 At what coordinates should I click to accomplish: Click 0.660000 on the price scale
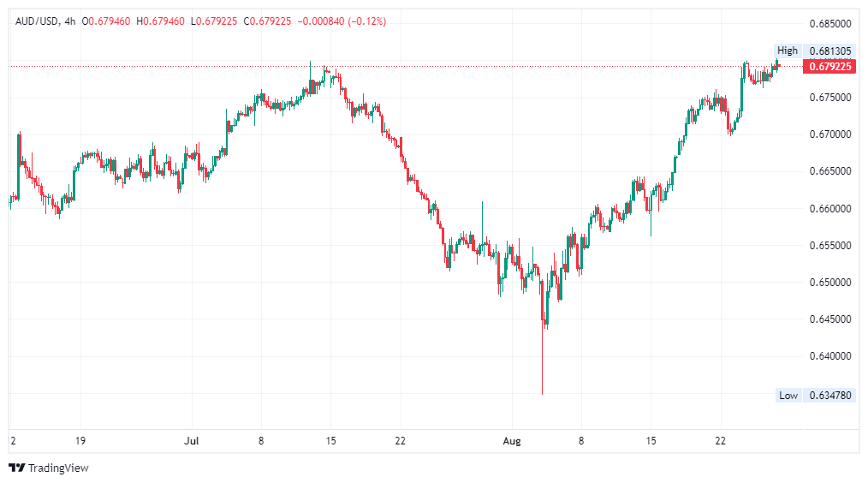(830, 208)
